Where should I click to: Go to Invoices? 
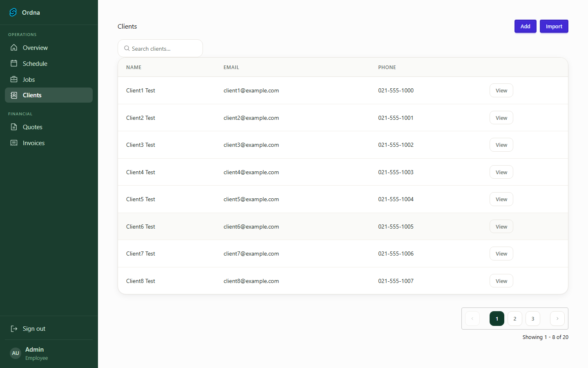tap(49, 143)
